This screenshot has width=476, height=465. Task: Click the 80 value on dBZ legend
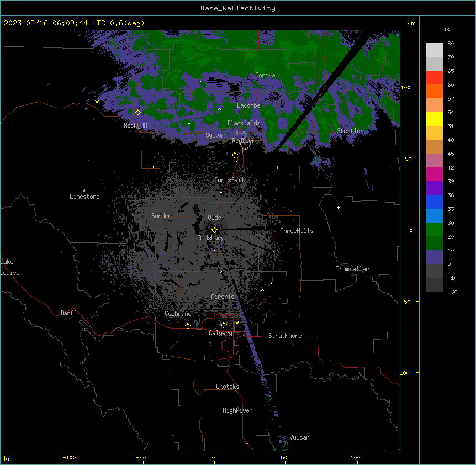[x=451, y=44]
